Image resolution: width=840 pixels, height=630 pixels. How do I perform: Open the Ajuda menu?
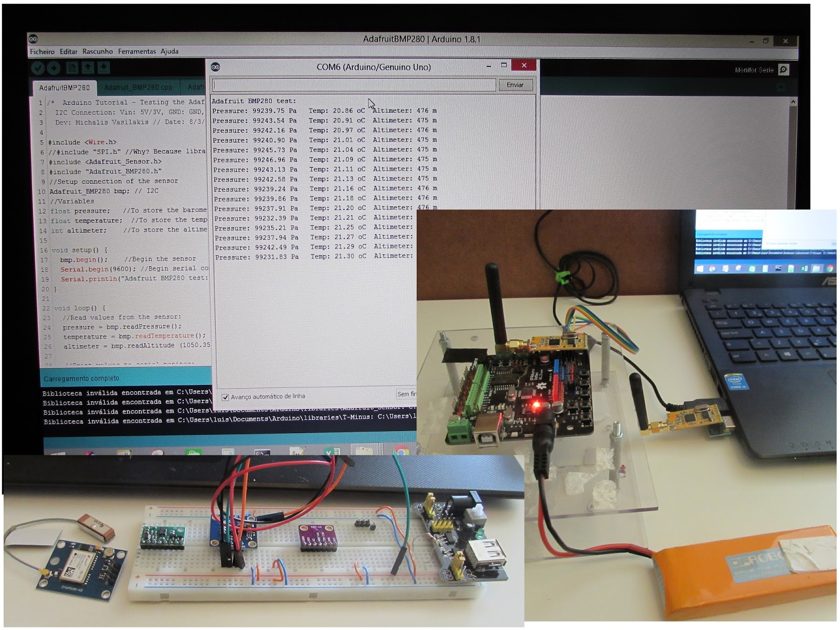(x=170, y=51)
